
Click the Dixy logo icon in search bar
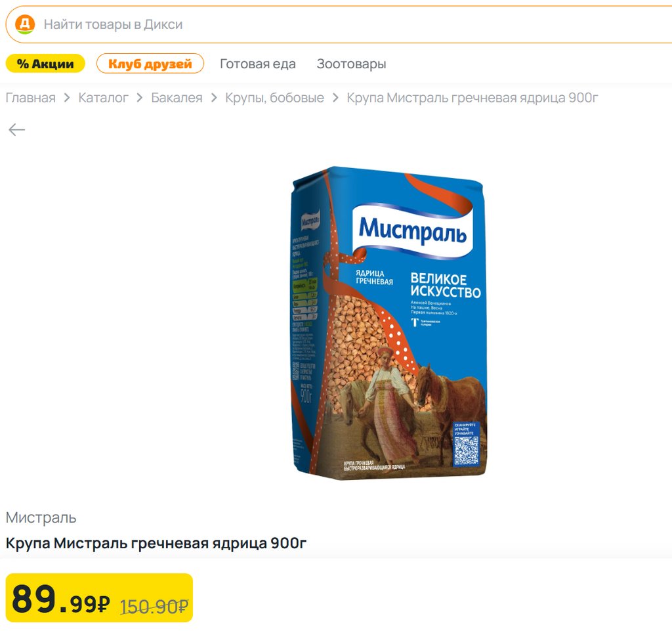pyautogui.click(x=24, y=25)
